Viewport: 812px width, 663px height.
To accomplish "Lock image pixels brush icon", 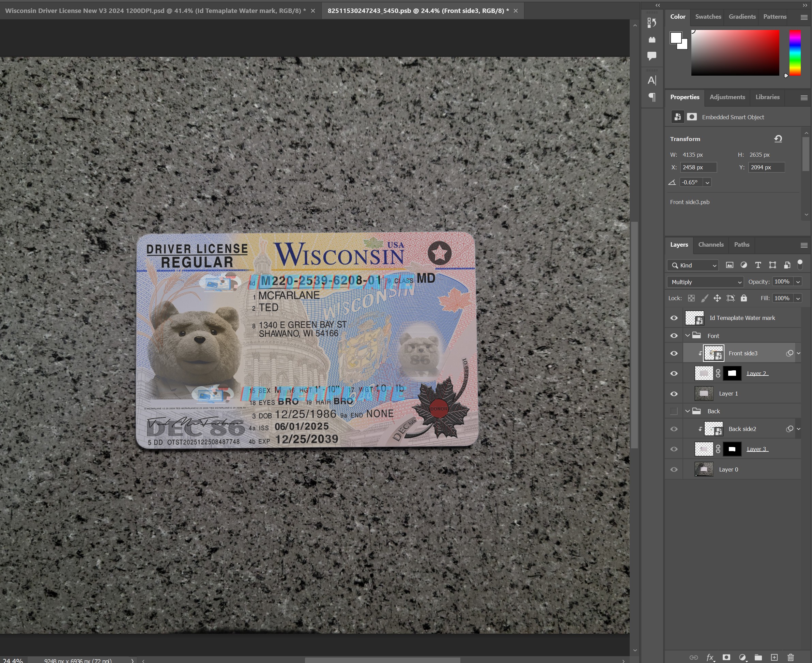I will point(705,298).
